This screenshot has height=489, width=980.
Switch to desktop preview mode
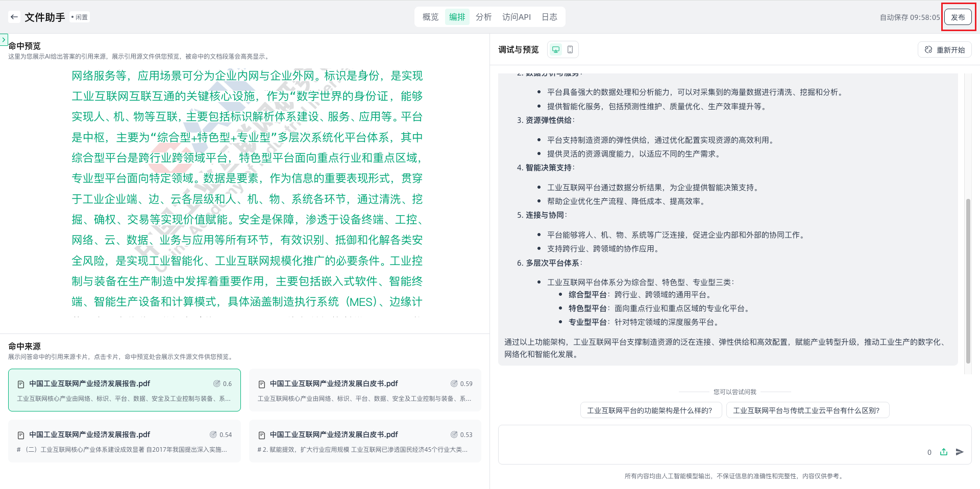556,49
